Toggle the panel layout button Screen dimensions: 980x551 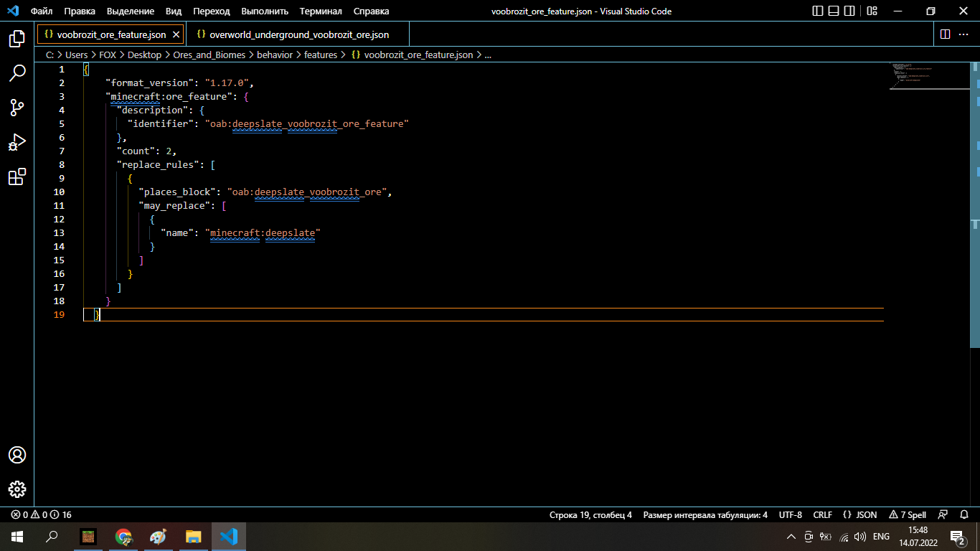(834, 11)
